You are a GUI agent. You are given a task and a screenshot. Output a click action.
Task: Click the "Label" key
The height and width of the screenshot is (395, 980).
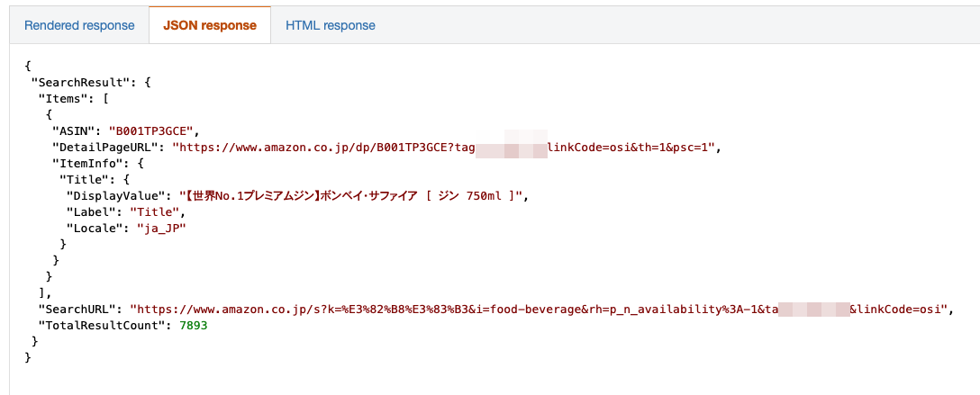[94, 211]
